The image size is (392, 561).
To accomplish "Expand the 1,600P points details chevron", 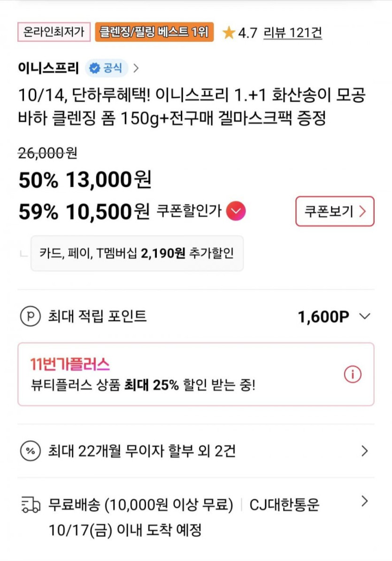I will tap(365, 316).
